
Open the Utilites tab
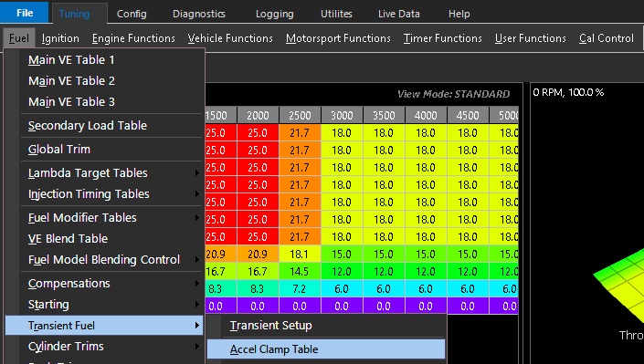(336, 14)
